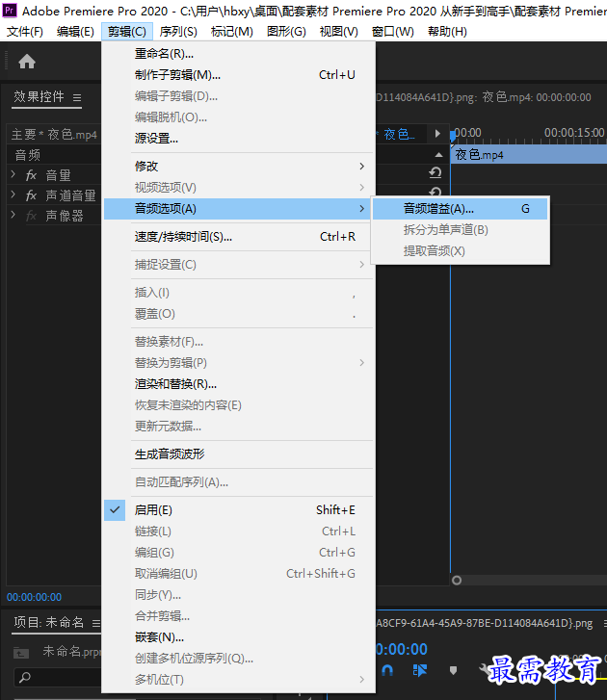Toggle the linked selection icon in timeline
This screenshot has width=607, height=700.
click(x=420, y=669)
